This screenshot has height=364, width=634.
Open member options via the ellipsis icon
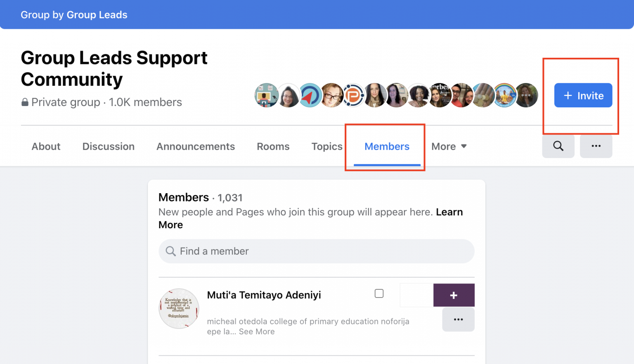pyautogui.click(x=458, y=319)
